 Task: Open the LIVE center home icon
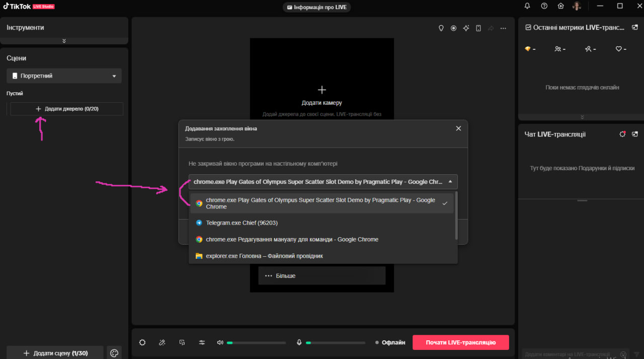pyautogui.click(x=560, y=6)
